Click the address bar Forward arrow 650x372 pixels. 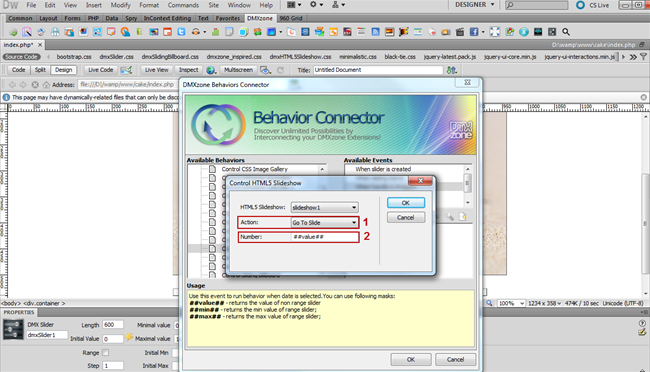coord(23,85)
